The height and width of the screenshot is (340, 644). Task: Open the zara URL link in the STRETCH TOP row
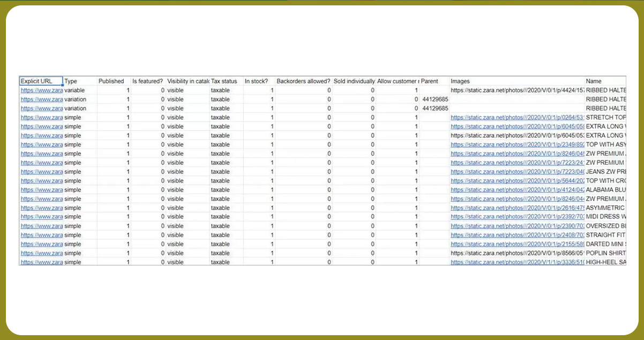click(42, 117)
